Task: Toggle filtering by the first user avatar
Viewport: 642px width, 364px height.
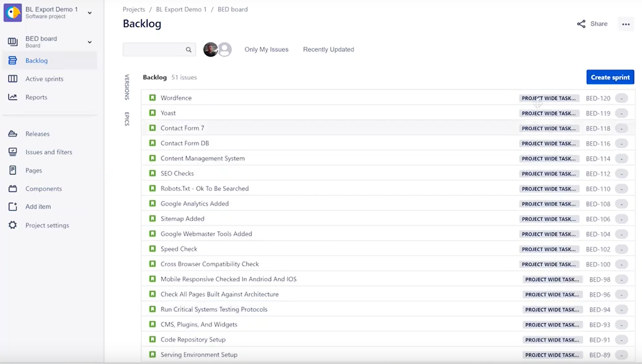Action: pyautogui.click(x=211, y=49)
